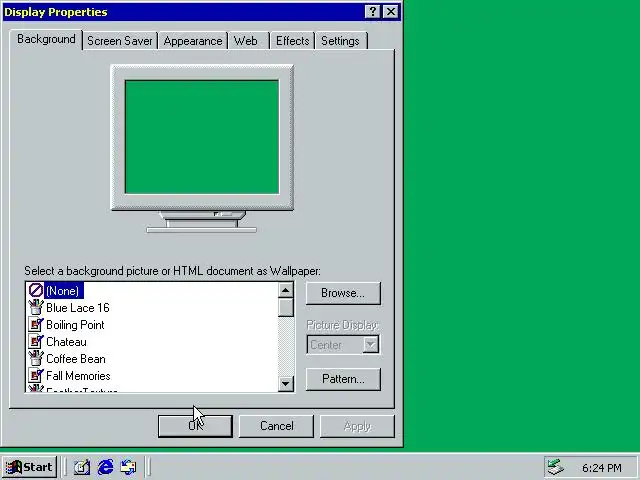Pick the Chateau wallpaper
Image resolution: width=640 pixels, height=480 pixels.
tap(66, 342)
